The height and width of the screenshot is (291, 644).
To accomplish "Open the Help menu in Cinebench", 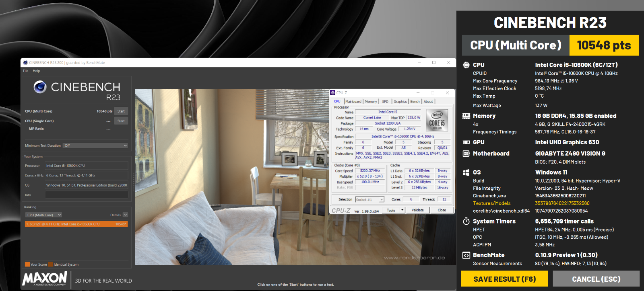I will [36, 71].
